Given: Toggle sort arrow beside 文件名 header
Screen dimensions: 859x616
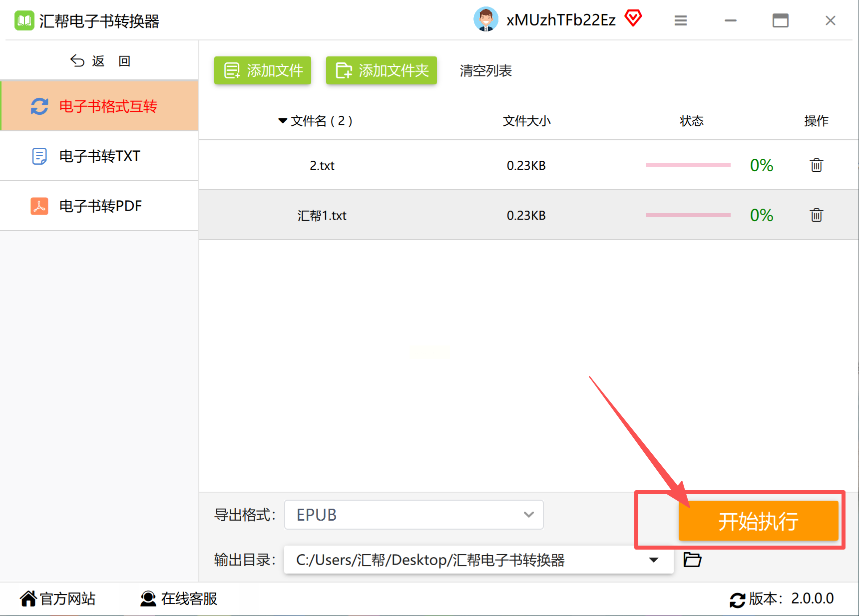Looking at the screenshot, I should 283,121.
